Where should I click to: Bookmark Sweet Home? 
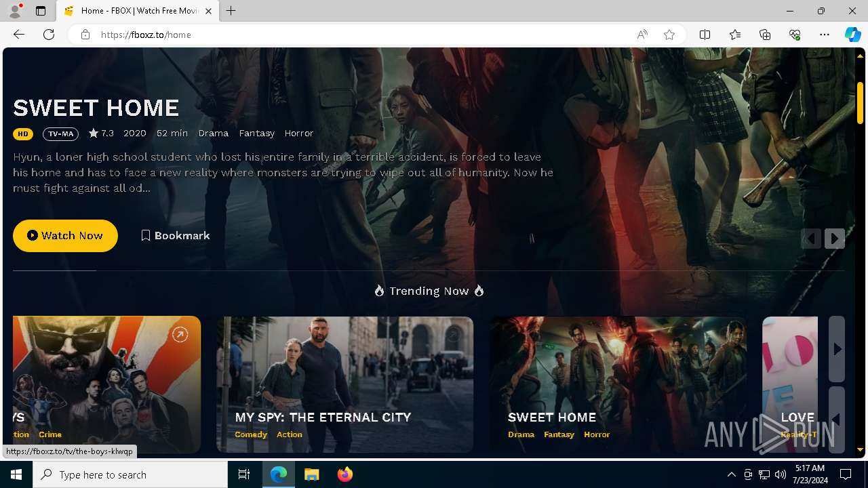pos(176,235)
